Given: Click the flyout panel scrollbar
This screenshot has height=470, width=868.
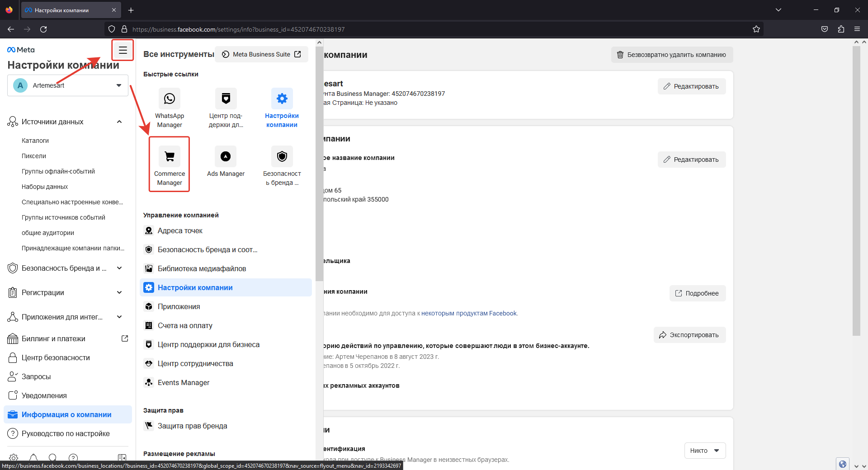Looking at the screenshot, I should click(320, 163).
